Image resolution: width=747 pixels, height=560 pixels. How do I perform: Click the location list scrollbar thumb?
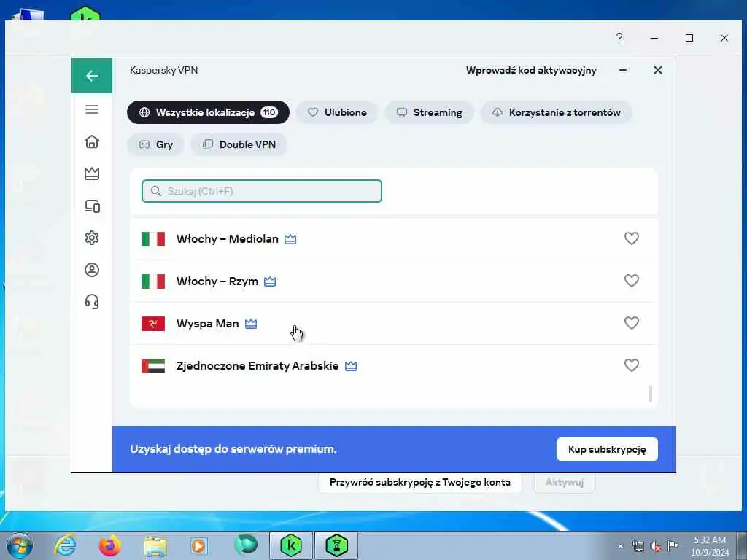[x=650, y=394]
